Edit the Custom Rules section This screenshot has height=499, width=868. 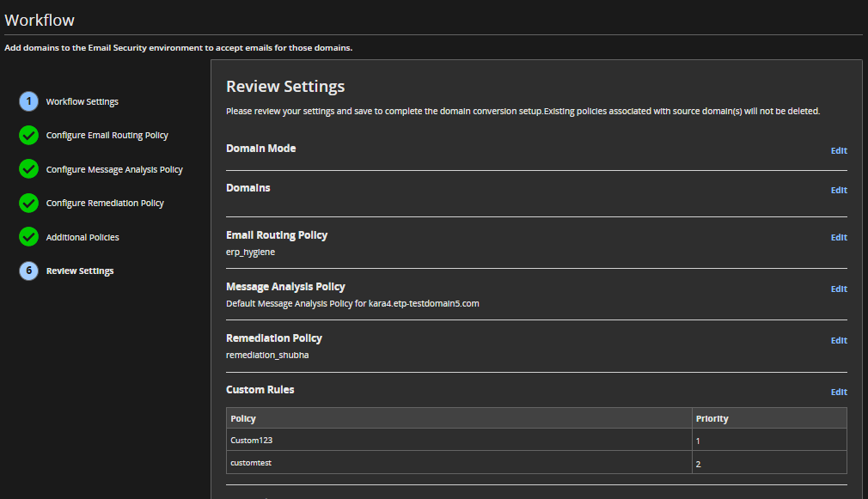click(x=839, y=392)
